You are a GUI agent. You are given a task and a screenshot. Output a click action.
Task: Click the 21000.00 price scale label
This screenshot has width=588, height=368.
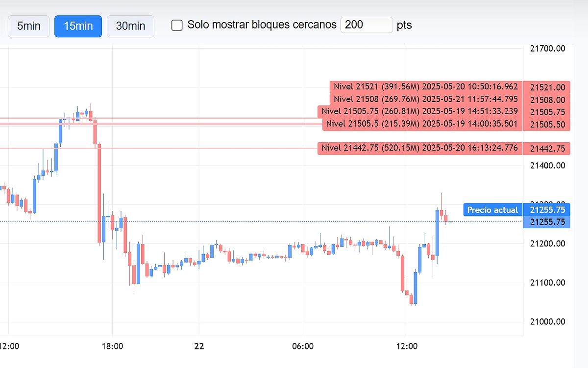pos(548,322)
